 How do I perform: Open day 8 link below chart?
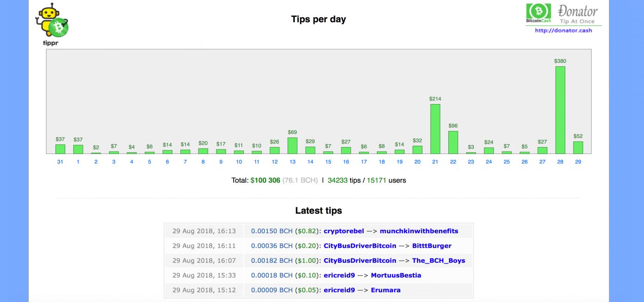(203, 162)
